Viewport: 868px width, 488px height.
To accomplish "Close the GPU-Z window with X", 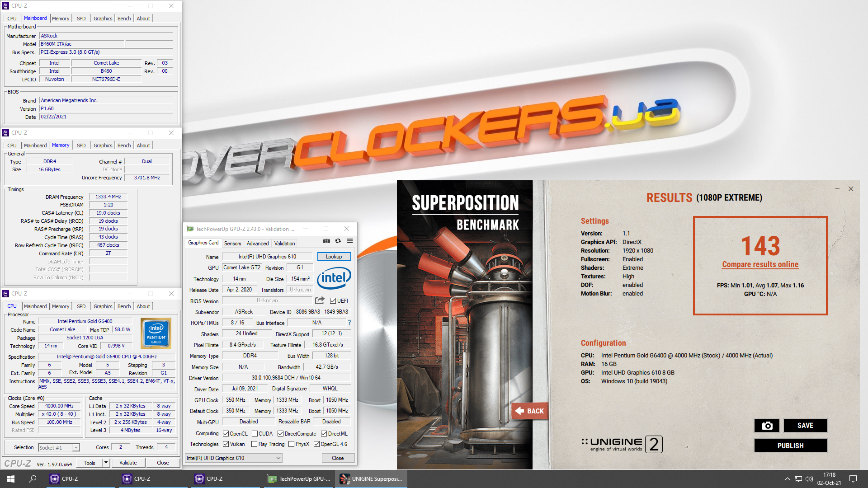I will pyautogui.click(x=347, y=229).
